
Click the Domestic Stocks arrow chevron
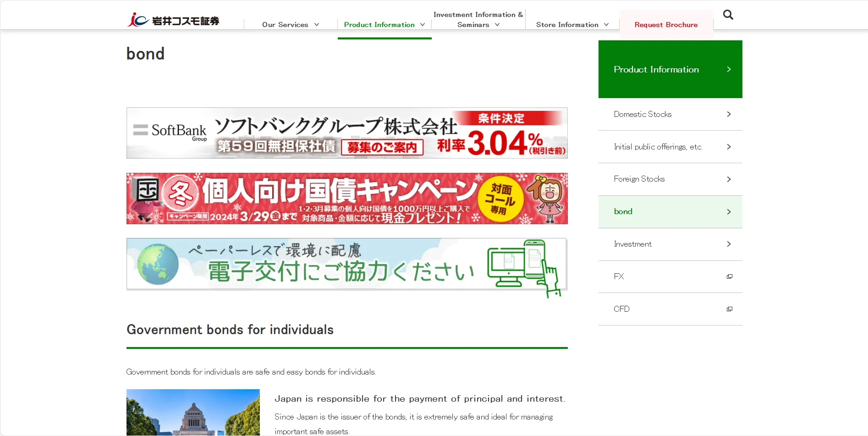coord(729,114)
